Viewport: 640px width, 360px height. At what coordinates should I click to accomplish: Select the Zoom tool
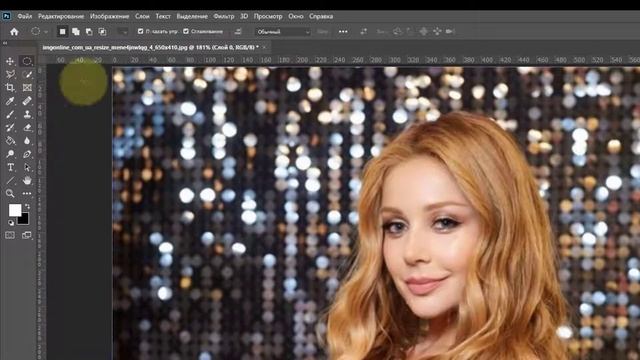(10, 193)
